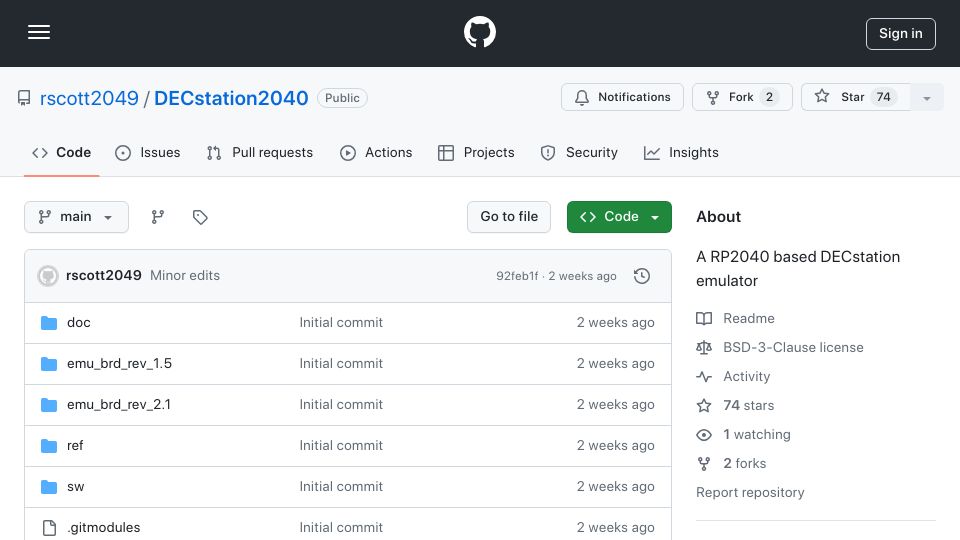
Task: Click the GitHub Octocat logo
Action: tap(479, 32)
